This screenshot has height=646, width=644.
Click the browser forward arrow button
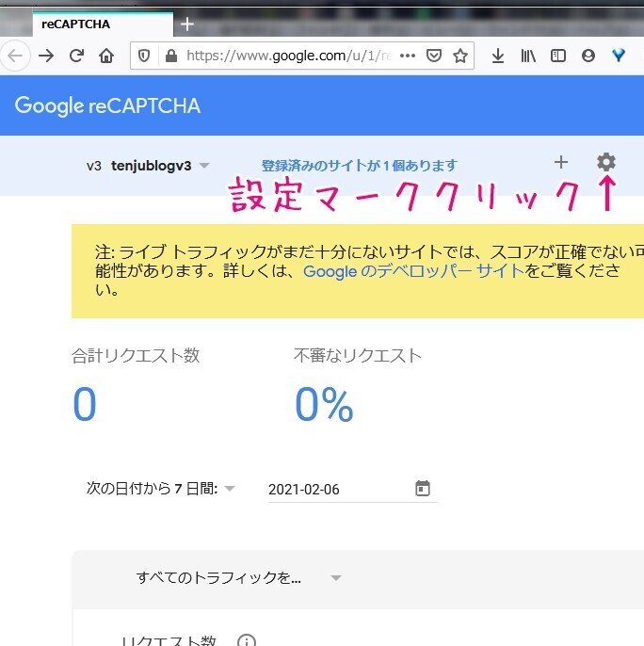click(x=46, y=56)
